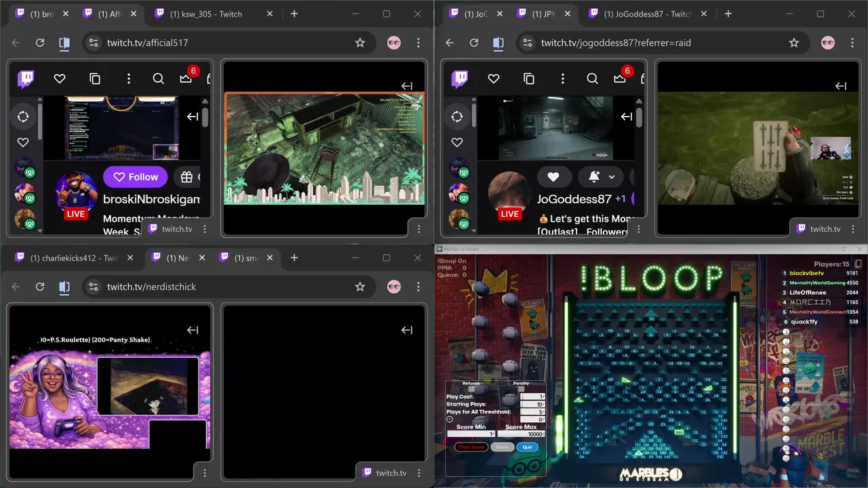Click Plays for All Threshold field
This screenshot has height=488, width=868.
click(x=533, y=412)
